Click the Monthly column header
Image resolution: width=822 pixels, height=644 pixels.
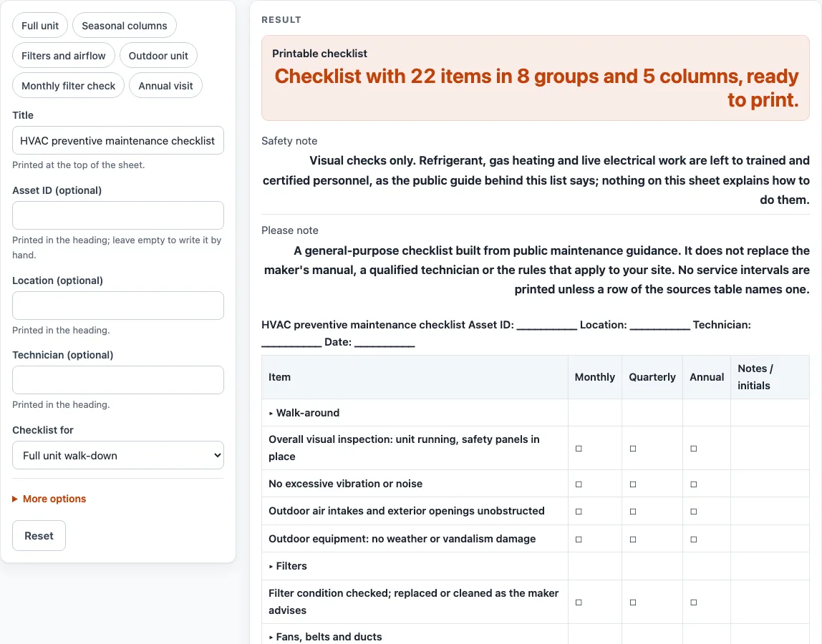point(594,377)
